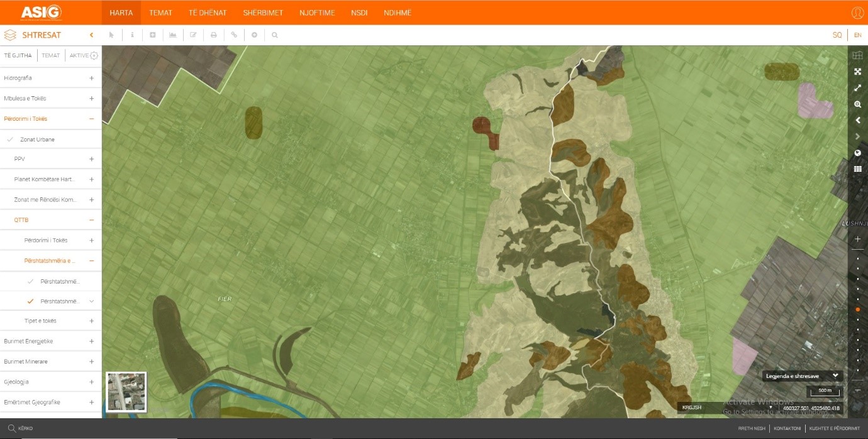Expand the Burimet Minerare group
868x439 pixels.
click(x=91, y=362)
